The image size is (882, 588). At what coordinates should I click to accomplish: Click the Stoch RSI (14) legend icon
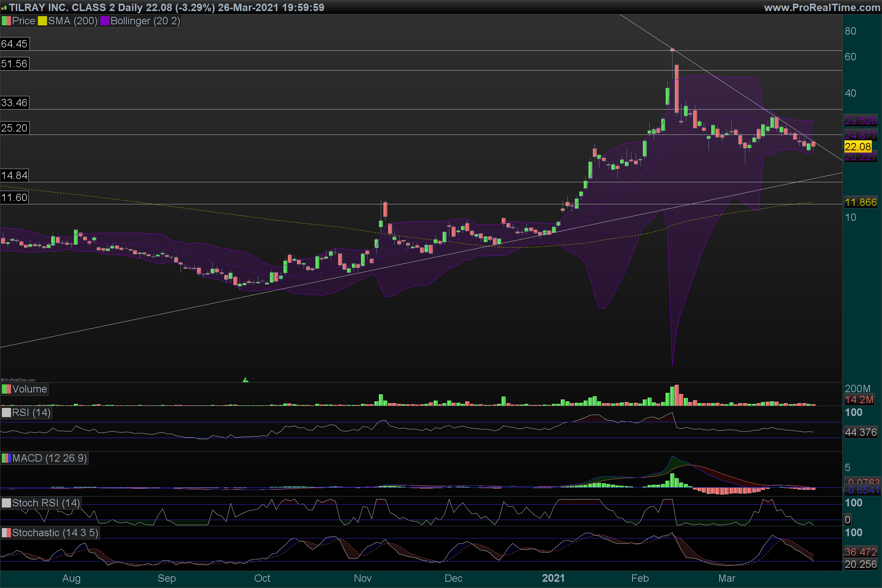(6, 503)
